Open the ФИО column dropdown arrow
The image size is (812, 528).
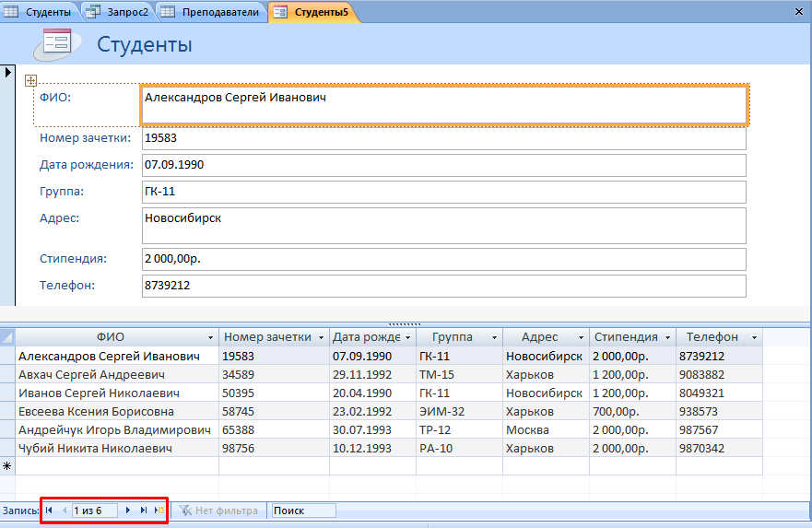point(210,337)
